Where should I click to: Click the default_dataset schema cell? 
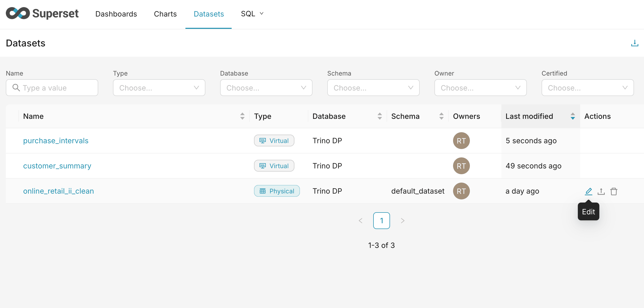418,191
